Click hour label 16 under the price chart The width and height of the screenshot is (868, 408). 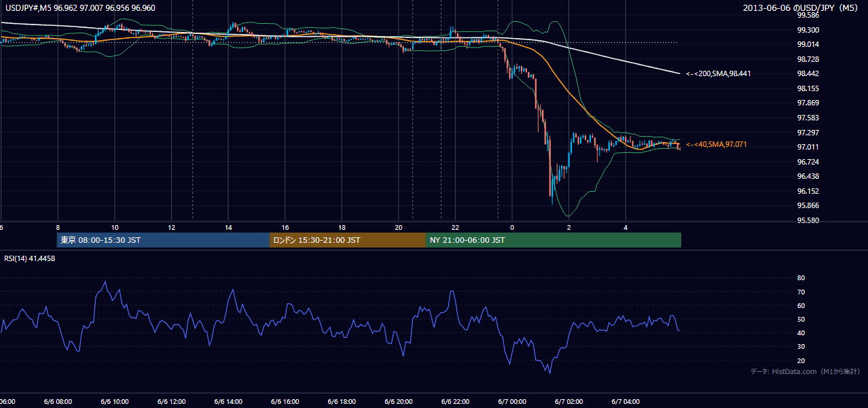(285, 227)
